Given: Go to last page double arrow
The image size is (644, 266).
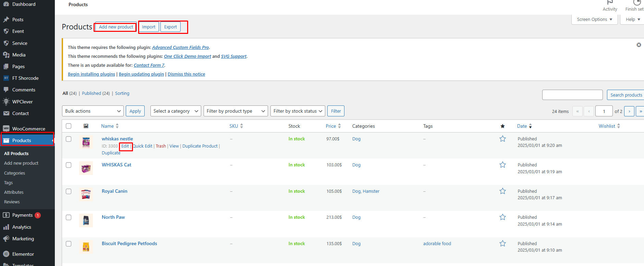Looking at the screenshot, I should point(640,111).
